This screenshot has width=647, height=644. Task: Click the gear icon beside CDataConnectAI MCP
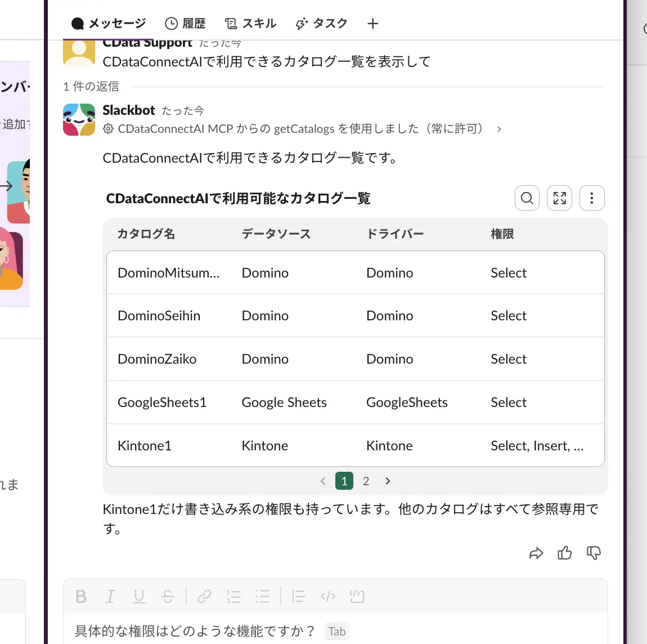tap(108, 129)
